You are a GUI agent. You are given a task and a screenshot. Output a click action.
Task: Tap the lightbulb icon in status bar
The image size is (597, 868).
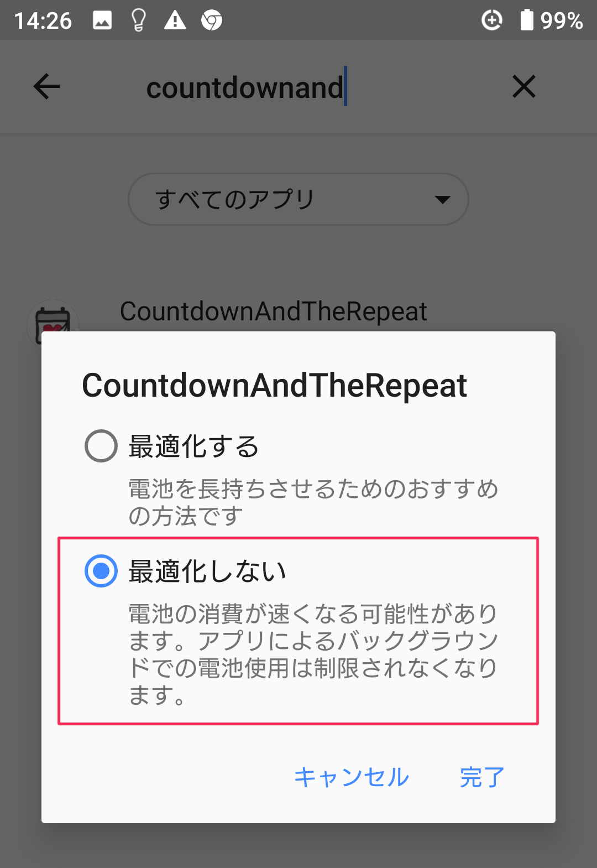pos(138,20)
